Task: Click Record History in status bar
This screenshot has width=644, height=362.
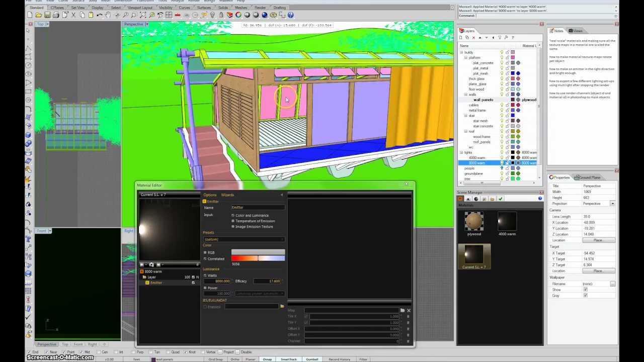Action: (x=339, y=359)
